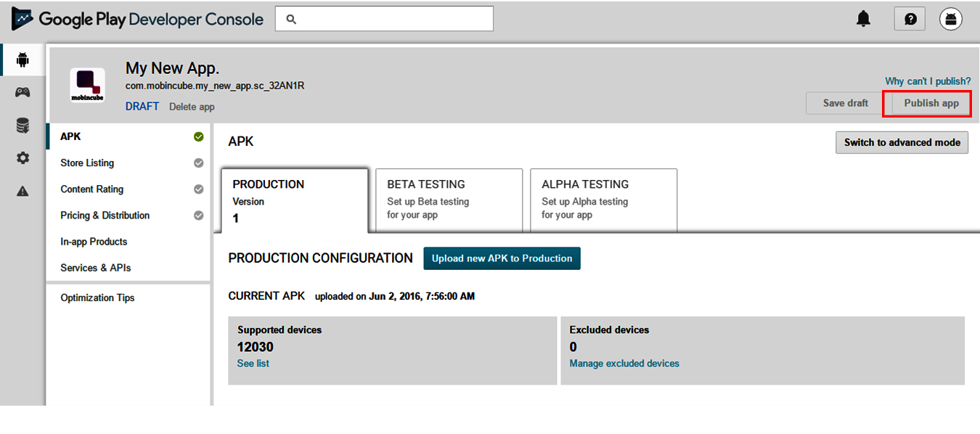Focus the console search field
Viewport: 980px width, 434px height.
(x=384, y=19)
